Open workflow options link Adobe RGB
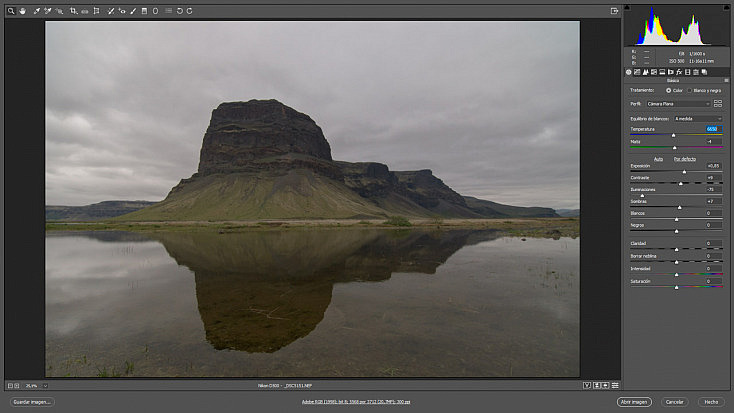734x413 pixels. tap(356, 402)
